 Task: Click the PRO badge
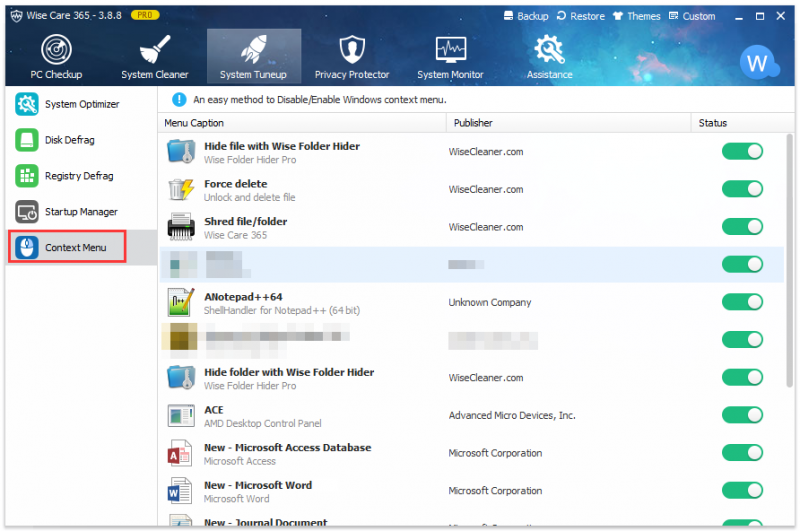145,15
